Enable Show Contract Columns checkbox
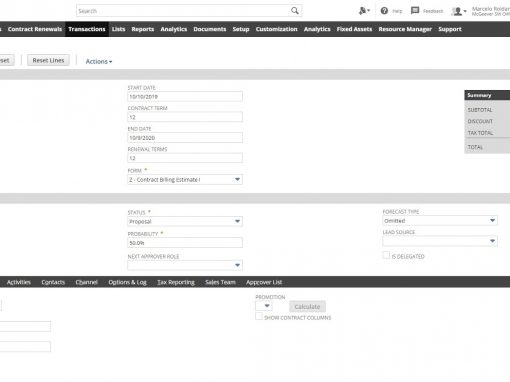Screen dimensions: 510x382 coord(259,316)
